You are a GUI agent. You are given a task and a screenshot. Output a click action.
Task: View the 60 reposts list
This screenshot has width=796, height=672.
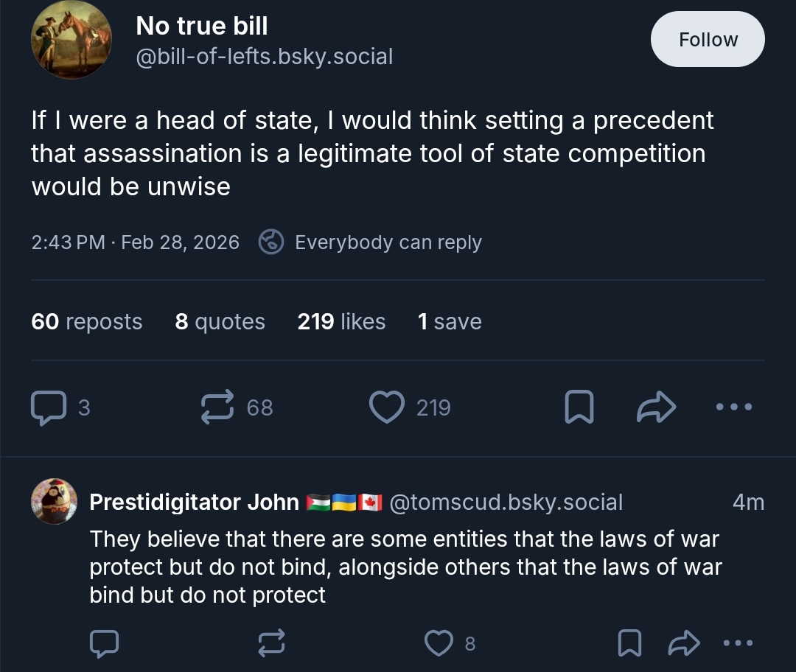(x=87, y=321)
